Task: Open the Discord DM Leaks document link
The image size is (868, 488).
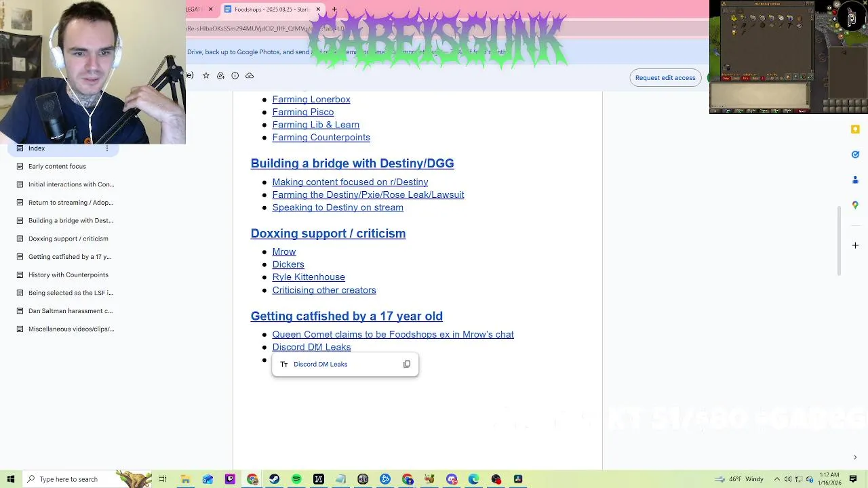Action: [x=312, y=347]
